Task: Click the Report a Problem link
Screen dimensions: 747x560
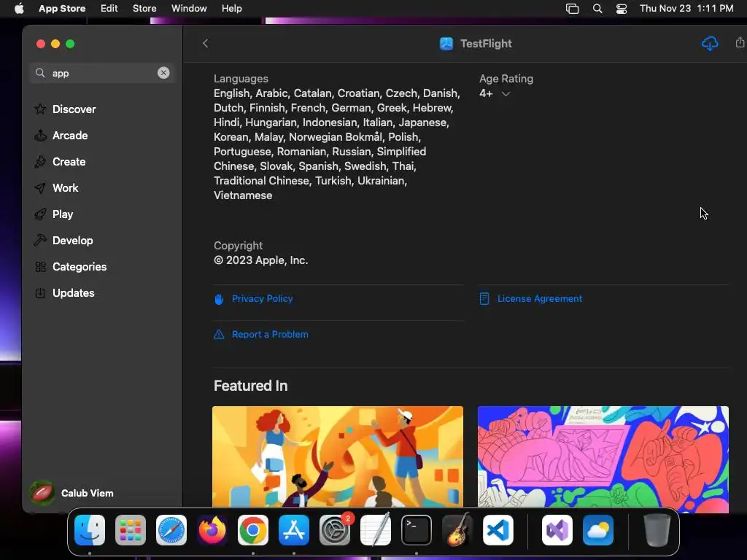Action: [270, 334]
